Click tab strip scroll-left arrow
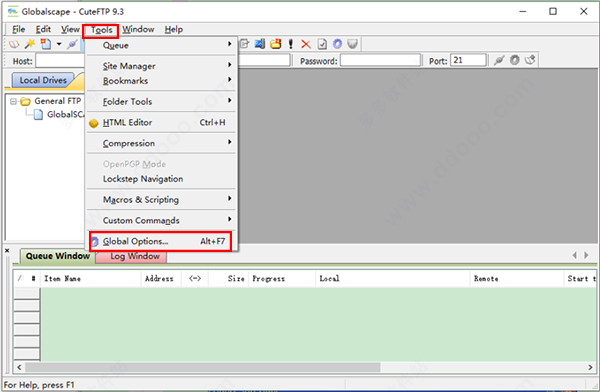The width and height of the screenshot is (600, 392). (574, 255)
